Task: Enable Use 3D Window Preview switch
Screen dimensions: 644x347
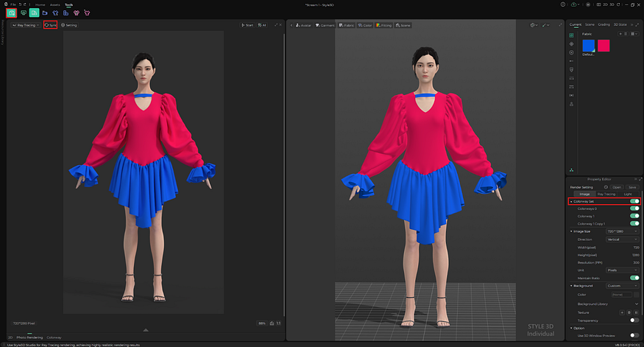Action: point(634,335)
